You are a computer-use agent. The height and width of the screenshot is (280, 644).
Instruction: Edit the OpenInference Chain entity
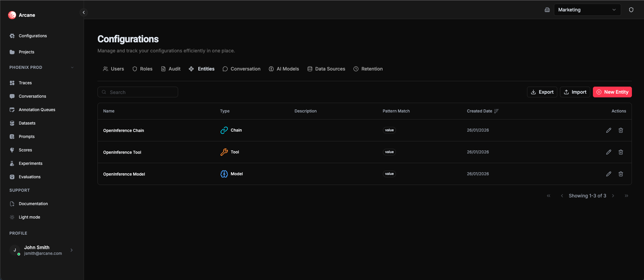click(608, 130)
